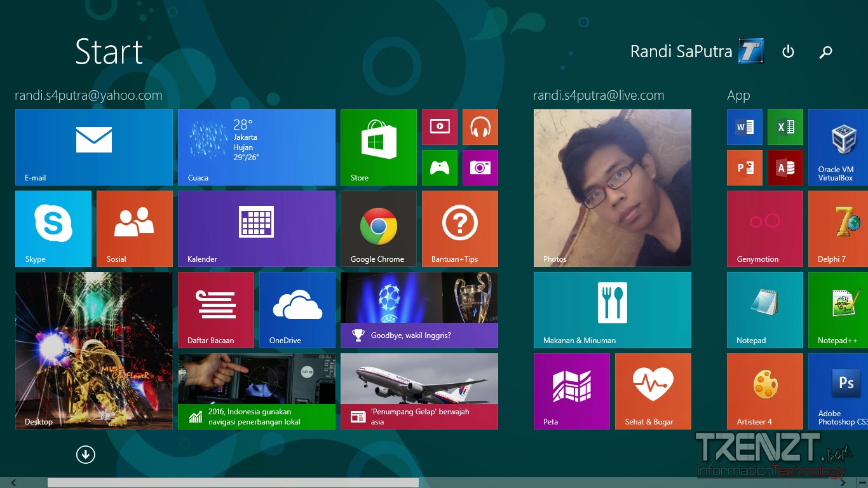Launch Google Chrome from the Start screen
Image resolution: width=868 pixels, height=488 pixels.
tap(378, 229)
